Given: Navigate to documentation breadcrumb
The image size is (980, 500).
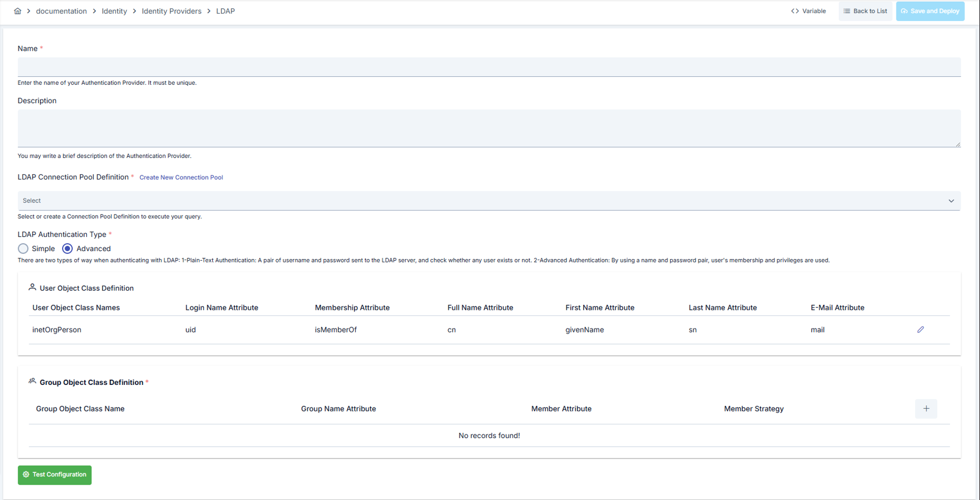Looking at the screenshot, I should pyautogui.click(x=62, y=11).
